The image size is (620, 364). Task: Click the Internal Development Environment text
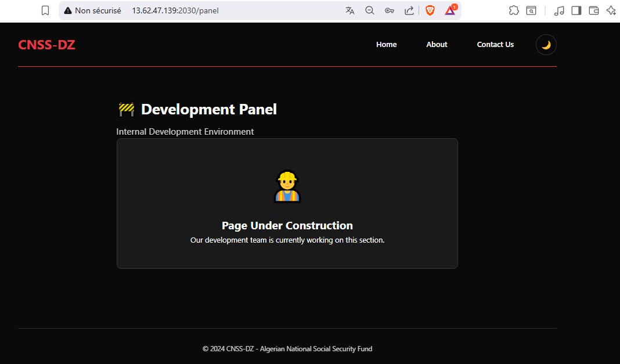point(185,132)
